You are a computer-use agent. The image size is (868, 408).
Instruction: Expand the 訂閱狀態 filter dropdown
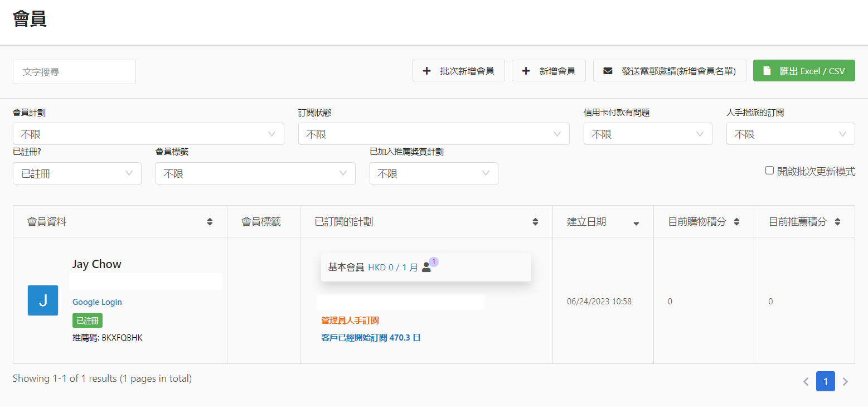[434, 134]
